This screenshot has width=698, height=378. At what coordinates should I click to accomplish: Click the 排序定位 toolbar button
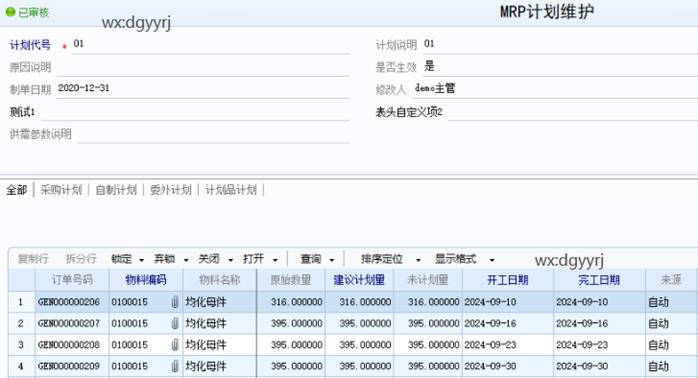(x=381, y=259)
